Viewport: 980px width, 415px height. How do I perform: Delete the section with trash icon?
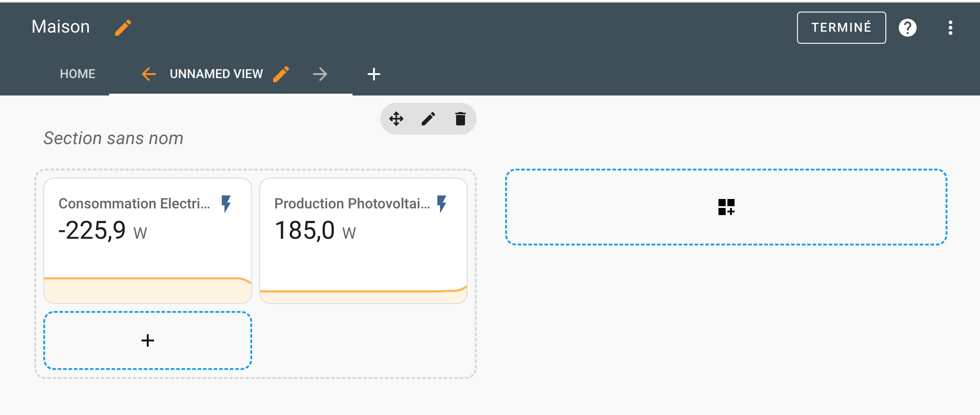pos(461,119)
